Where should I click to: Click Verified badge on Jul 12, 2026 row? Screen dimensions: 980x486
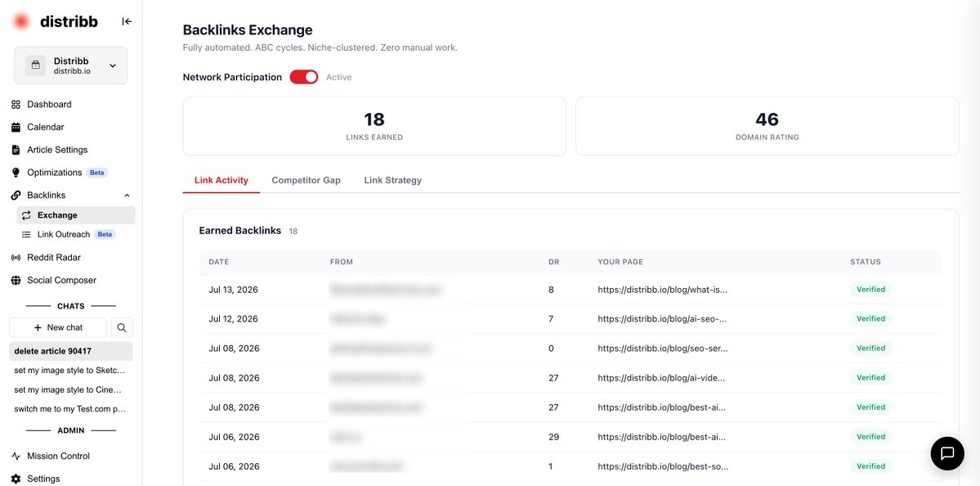click(x=870, y=319)
